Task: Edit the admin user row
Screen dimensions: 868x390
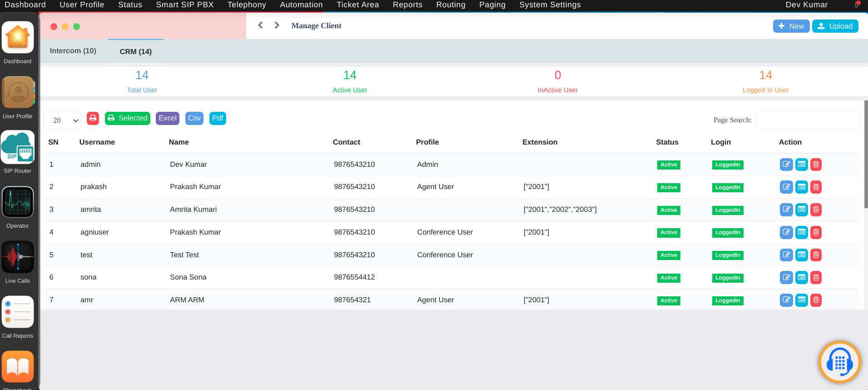Action: pyautogui.click(x=786, y=165)
